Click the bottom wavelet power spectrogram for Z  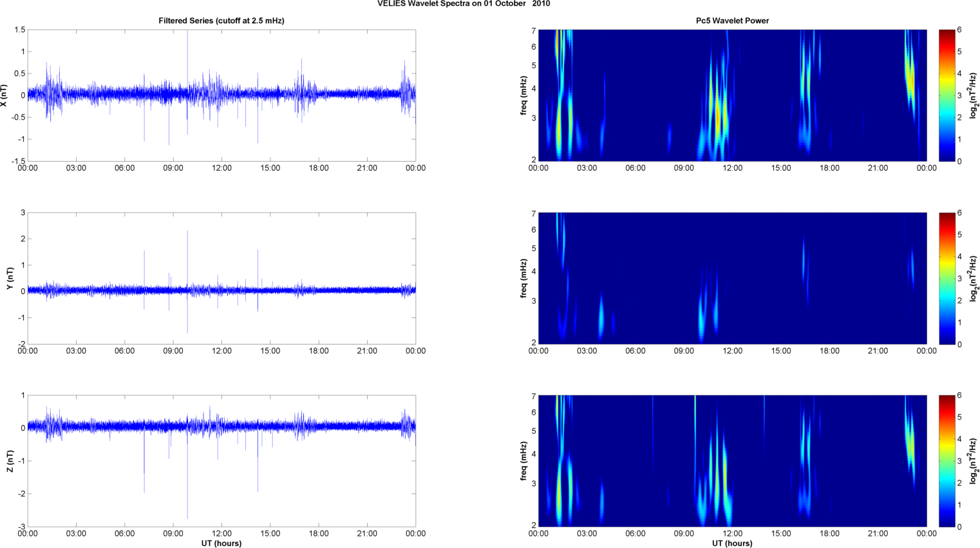[732, 461]
